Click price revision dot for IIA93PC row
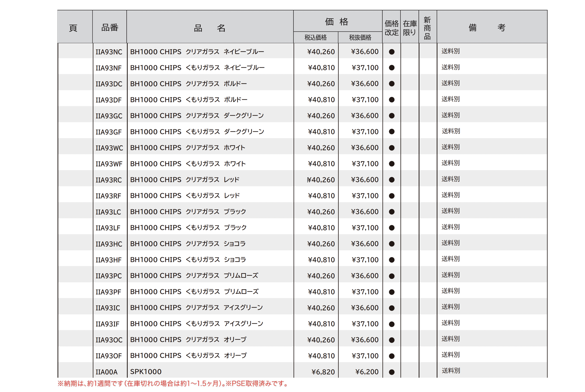 tap(391, 276)
